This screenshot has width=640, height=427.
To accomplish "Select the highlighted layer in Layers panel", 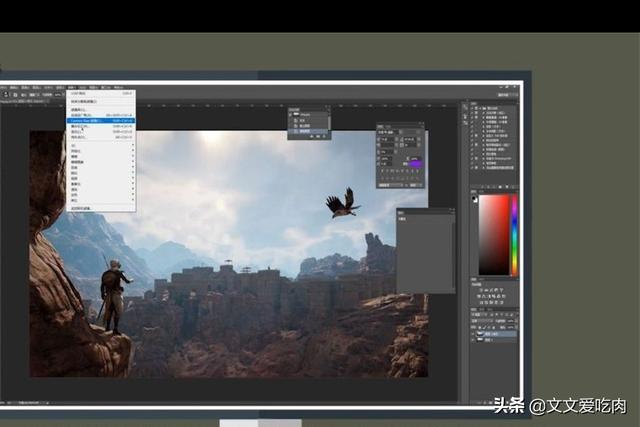I will click(x=495, y=334).
